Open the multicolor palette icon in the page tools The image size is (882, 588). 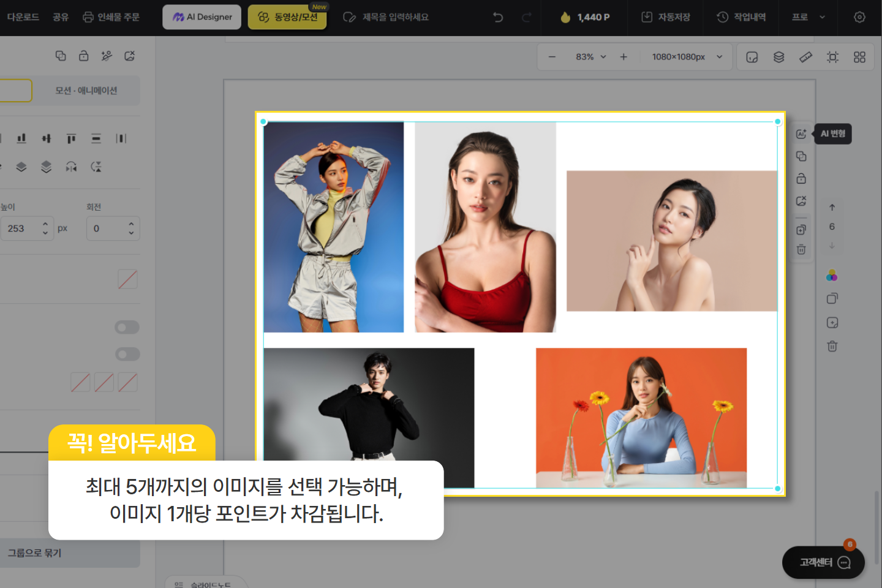point(832,276)
